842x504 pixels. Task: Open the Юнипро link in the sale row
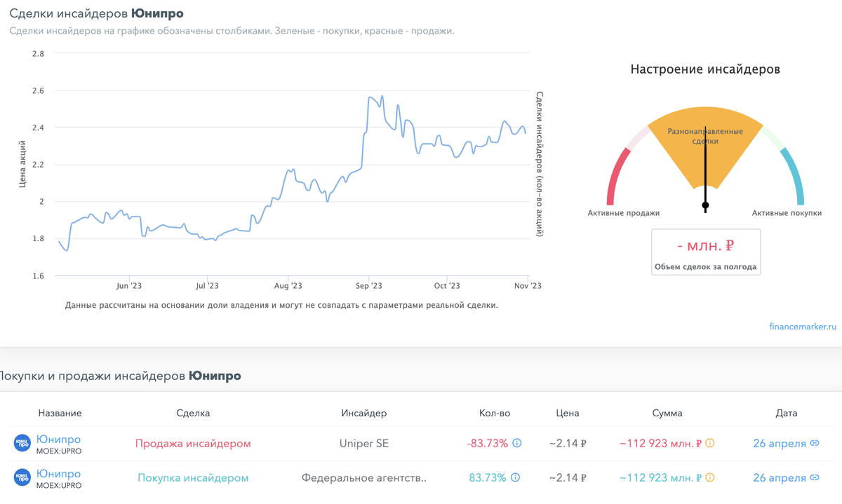coord(58,440)
